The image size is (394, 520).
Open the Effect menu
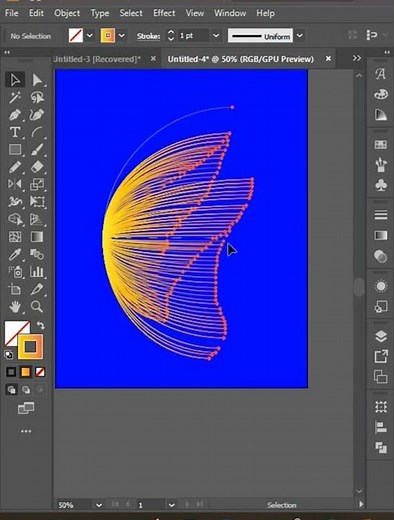pyautogui.click(x=164, y=13)
